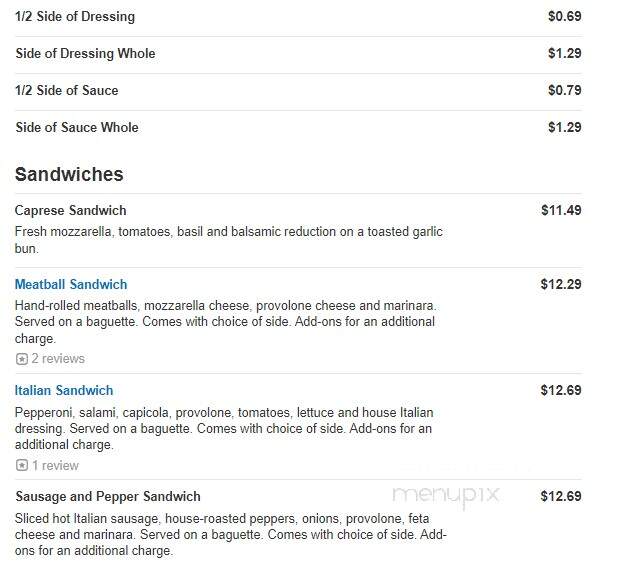The image size is (625, 577).
Task: Click the $12.69 Italian Sandwich price
Action: pos(561,390)
